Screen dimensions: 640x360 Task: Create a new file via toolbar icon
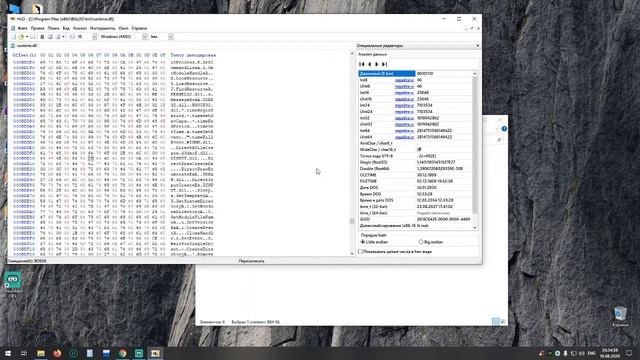13,37
